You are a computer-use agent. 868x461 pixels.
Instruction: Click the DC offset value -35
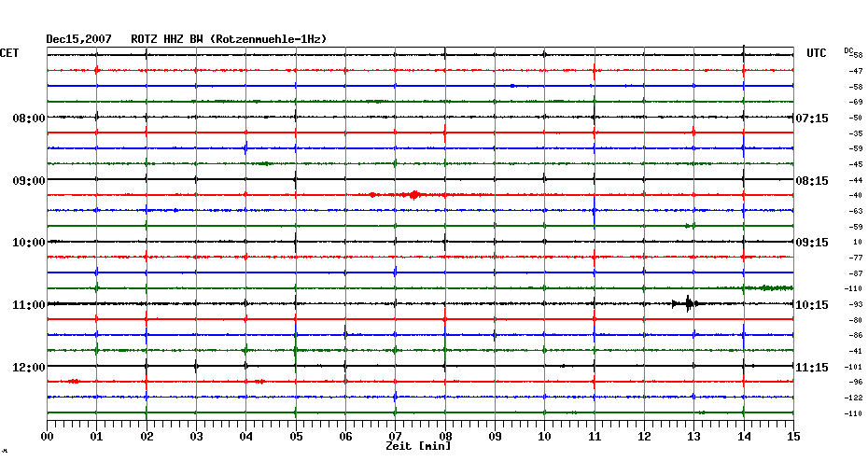856,134
